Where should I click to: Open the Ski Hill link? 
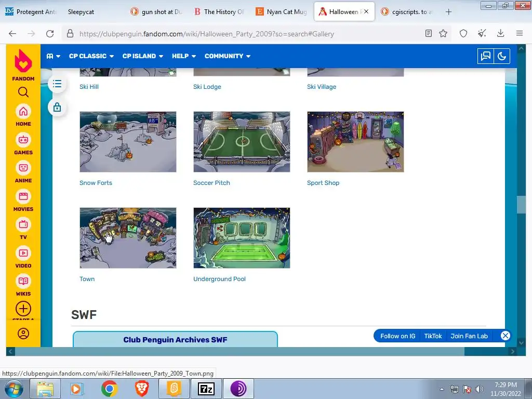pos(89,87)
